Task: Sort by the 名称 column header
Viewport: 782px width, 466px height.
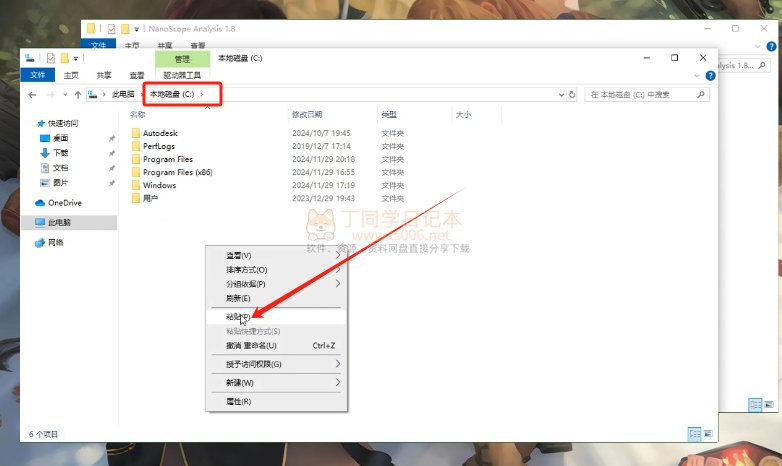Action: coord(138,115)
